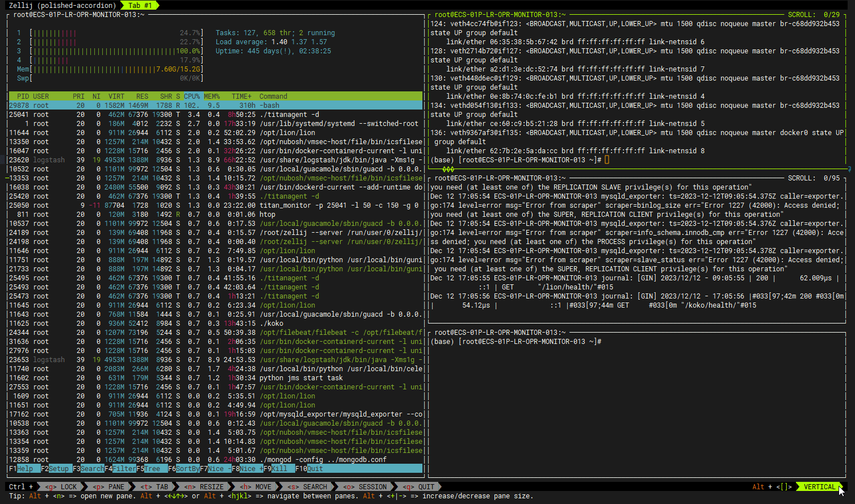Sort processes by the CPU% column header
Image resolution: width=855 pixels, height=504 pixels.
point(192,96)
